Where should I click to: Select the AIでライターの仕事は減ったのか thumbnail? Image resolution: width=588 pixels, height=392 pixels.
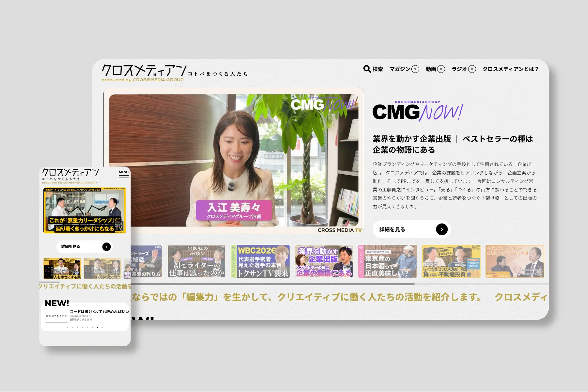click(x=197, y=261)
